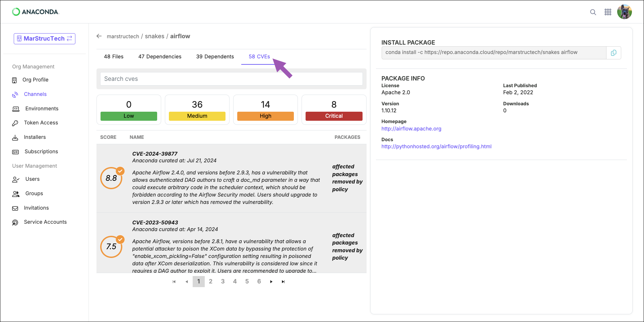
Task: Click the back arrow in breadcrumb
Action: pos(99,36)
